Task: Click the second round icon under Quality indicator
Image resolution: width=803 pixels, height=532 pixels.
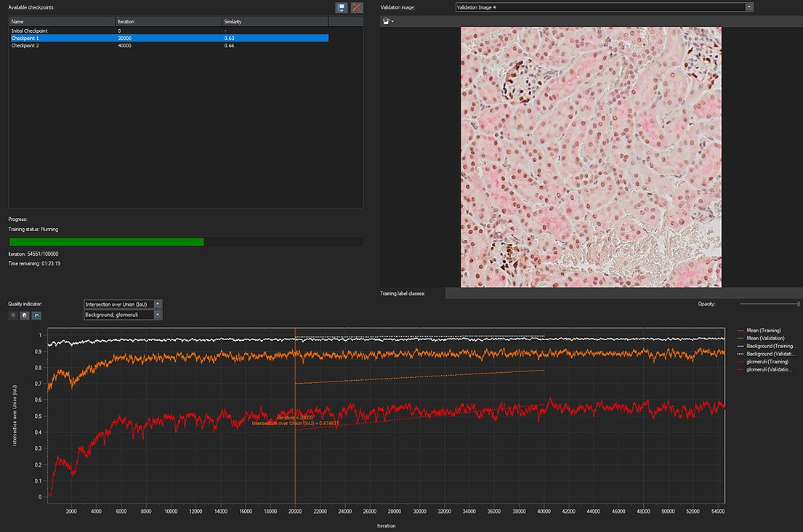Action: click(x=25, y=315)
